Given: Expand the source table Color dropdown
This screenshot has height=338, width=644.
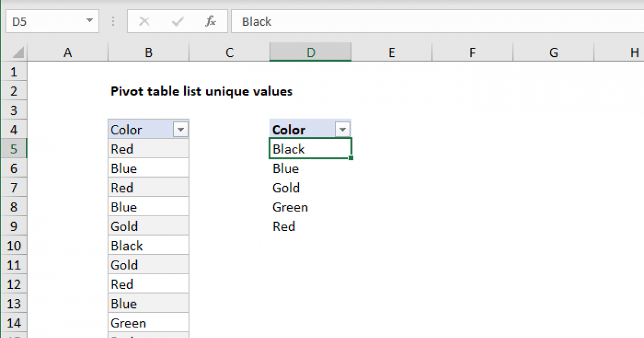Looking at the screenshot, I should pyautogui.click(x=181, y=129).
